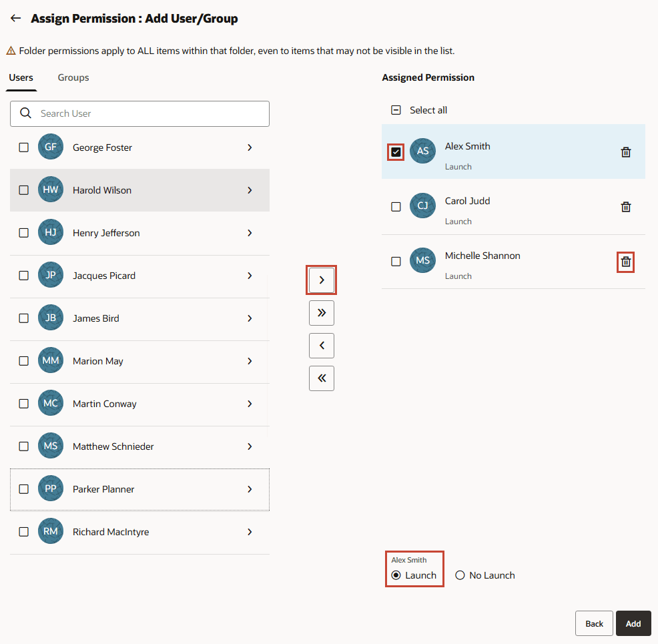Expand Jacques Picard row chevron
Image resolution: width=658 pixels, height=644 pixels.
coord(250,276)
